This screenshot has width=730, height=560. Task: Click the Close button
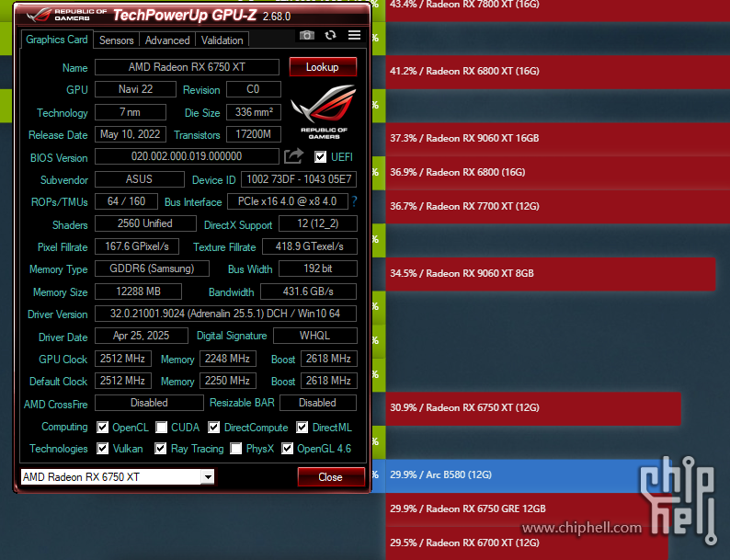(x=331, y=477)
